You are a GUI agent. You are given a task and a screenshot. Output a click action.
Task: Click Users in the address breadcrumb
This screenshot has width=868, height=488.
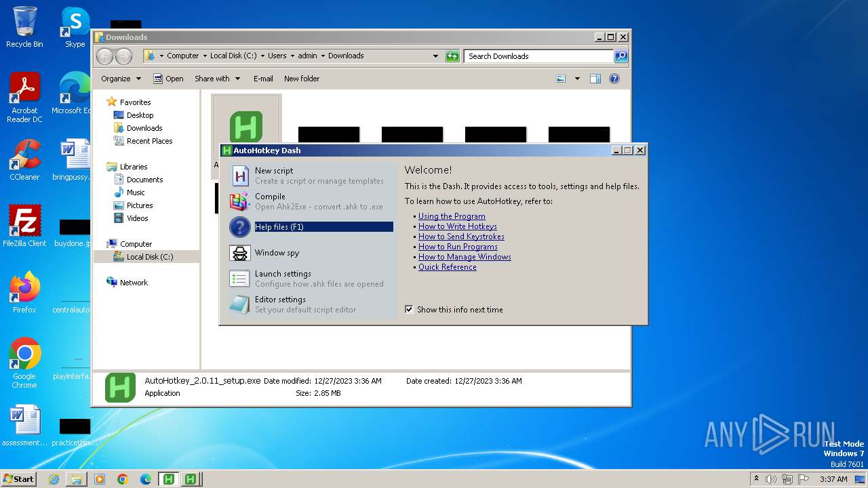(x=277, y=56)
